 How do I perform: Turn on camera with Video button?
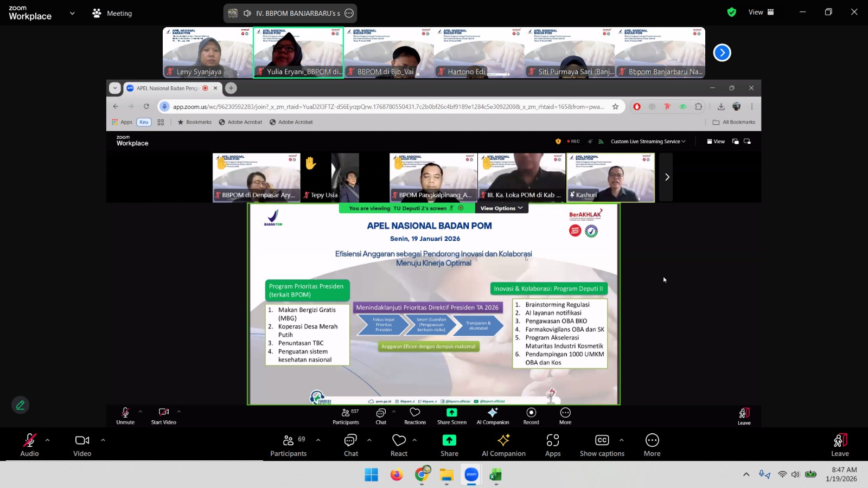82,445
